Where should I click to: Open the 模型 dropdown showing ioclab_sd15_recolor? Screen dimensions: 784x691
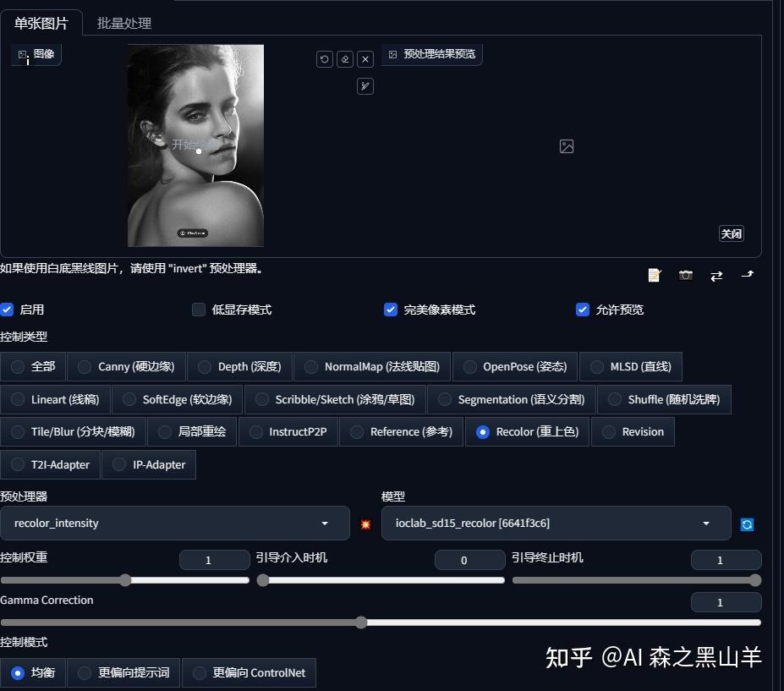point(555,524)
